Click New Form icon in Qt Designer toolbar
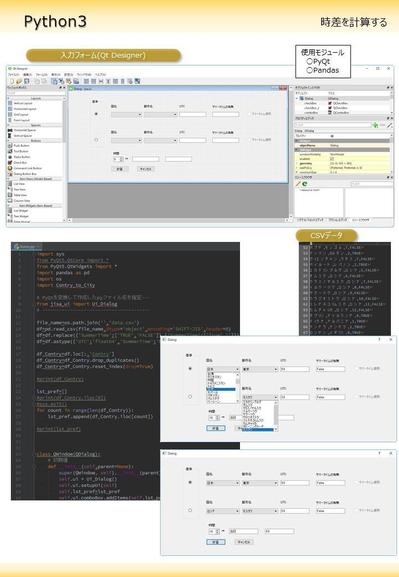399x577 pixels. 11,81
